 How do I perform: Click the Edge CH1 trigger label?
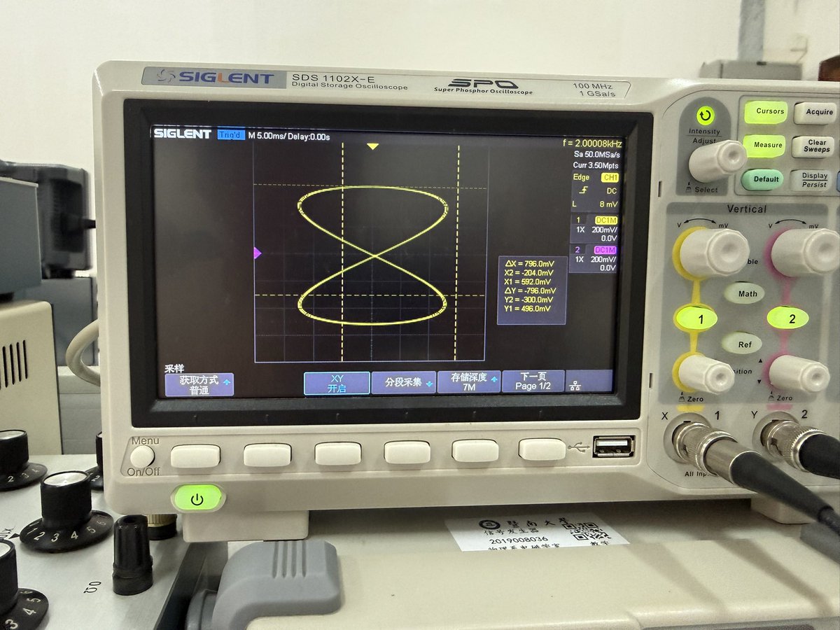click(595, 178)
